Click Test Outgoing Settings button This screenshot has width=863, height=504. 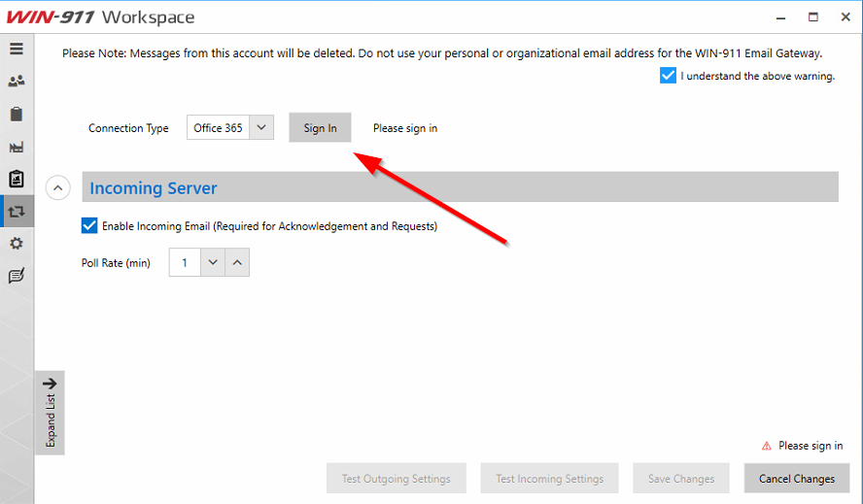[397, 478]
